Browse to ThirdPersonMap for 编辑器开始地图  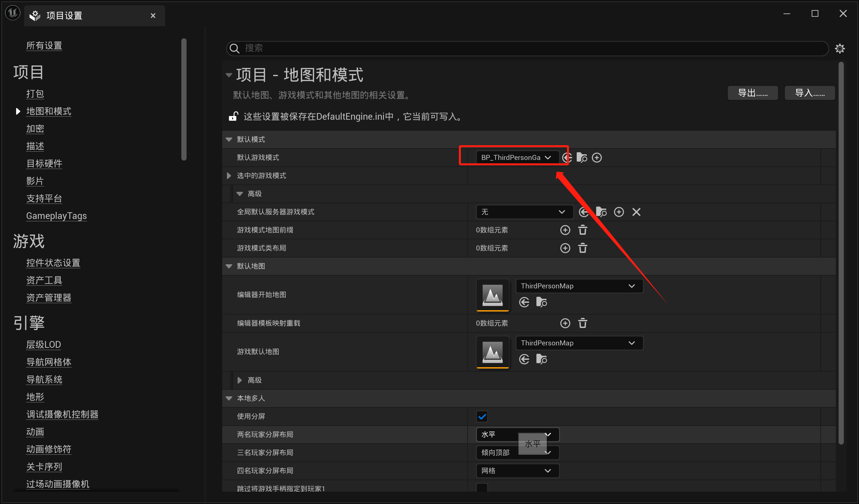pyautogui.click(x=542, y=302)
